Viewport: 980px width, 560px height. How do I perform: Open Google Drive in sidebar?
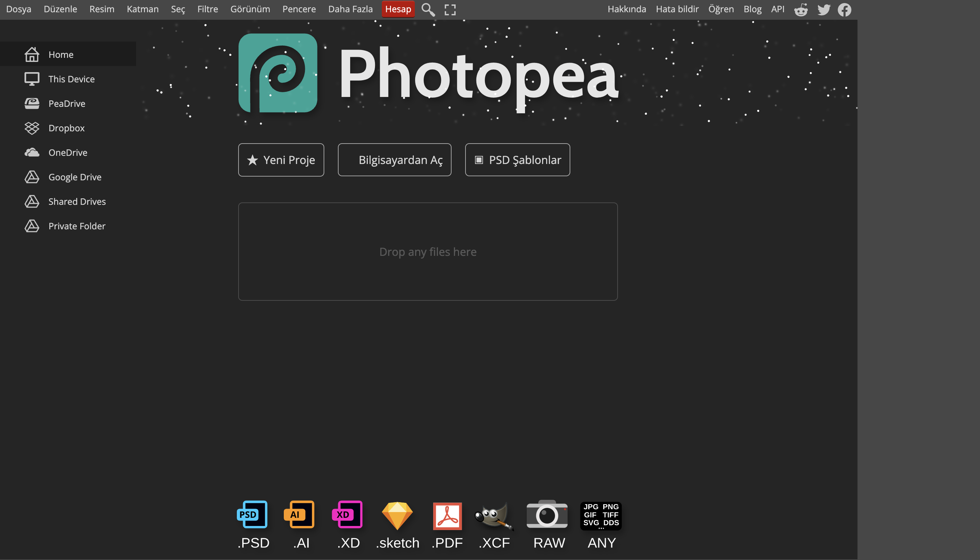75,177
